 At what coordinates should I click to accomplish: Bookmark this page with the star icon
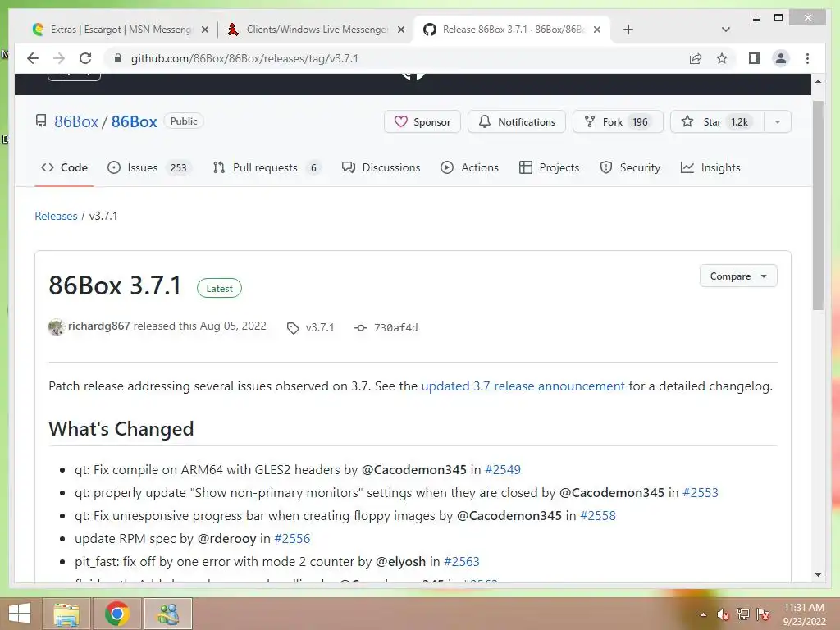(722, 58)
